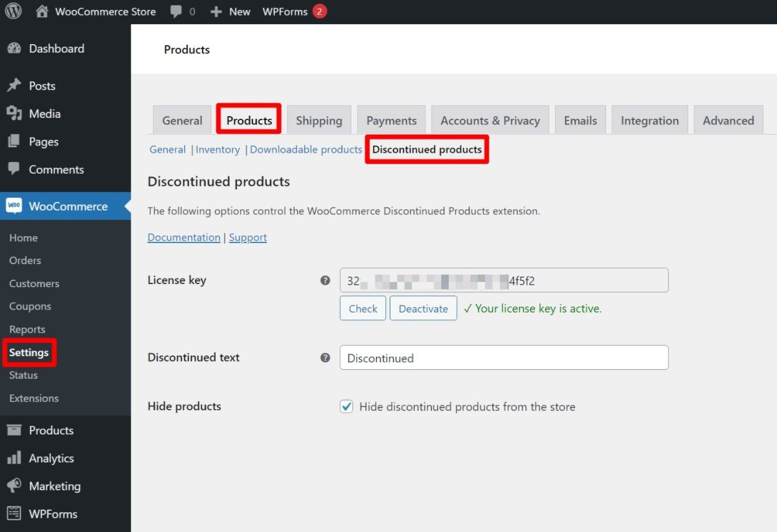Open the Reports submenu item
Screen dimensions: 777x532
(x=27, y=329)
